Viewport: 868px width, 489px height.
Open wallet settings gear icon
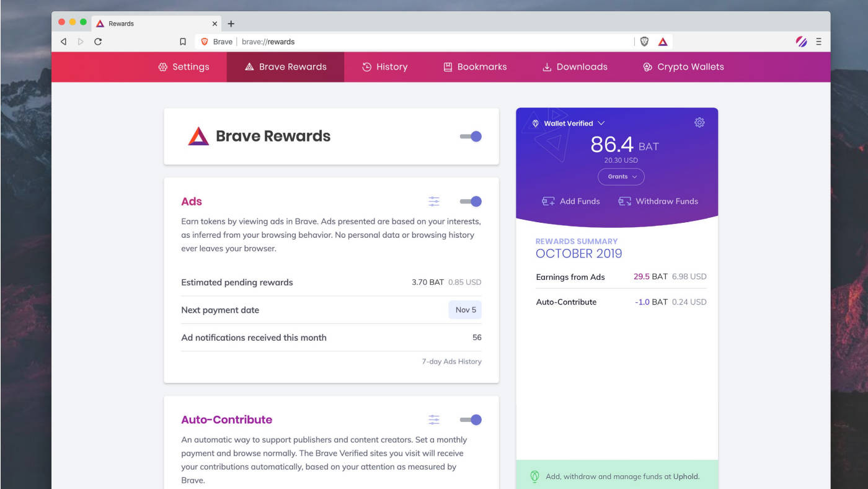[699, 122]
